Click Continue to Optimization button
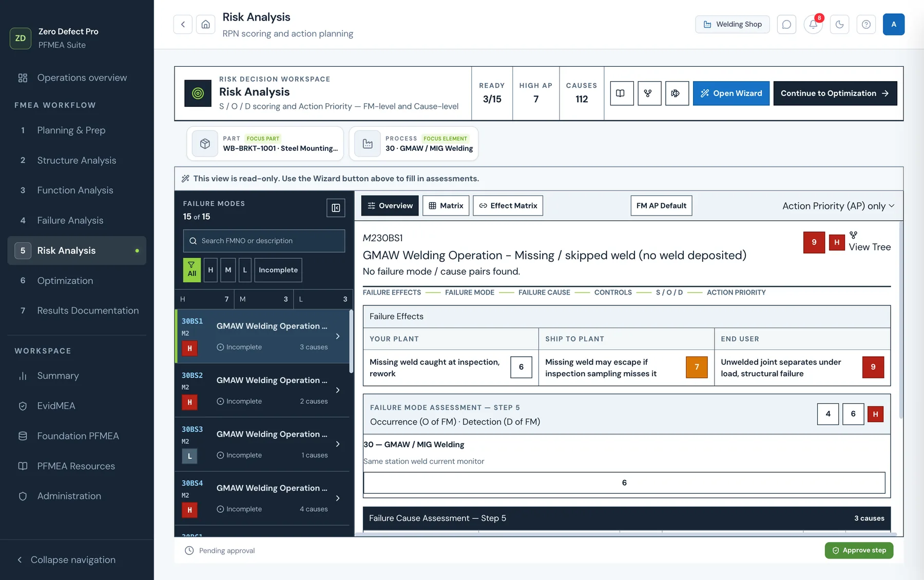 [835, 93]
